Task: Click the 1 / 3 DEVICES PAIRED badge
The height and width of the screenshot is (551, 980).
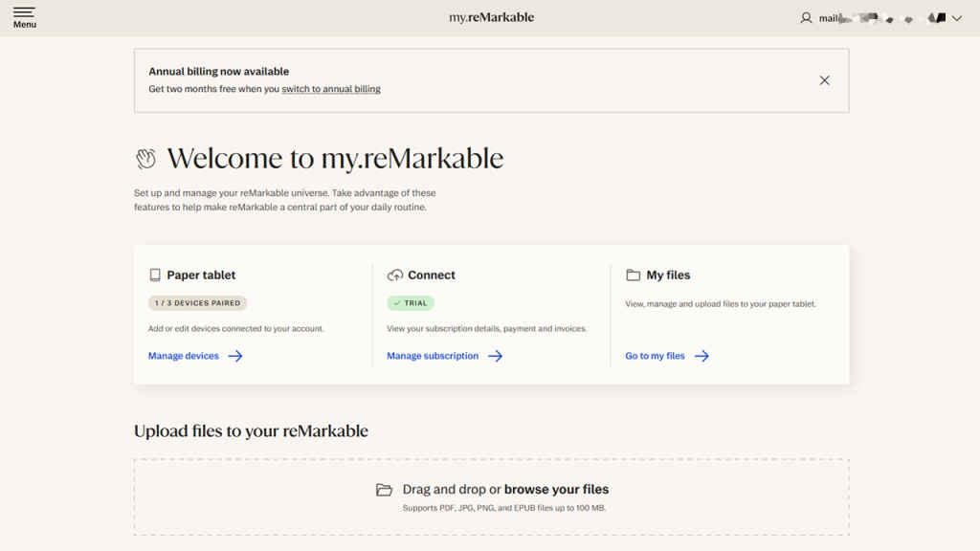Action: tap(197, 302)
